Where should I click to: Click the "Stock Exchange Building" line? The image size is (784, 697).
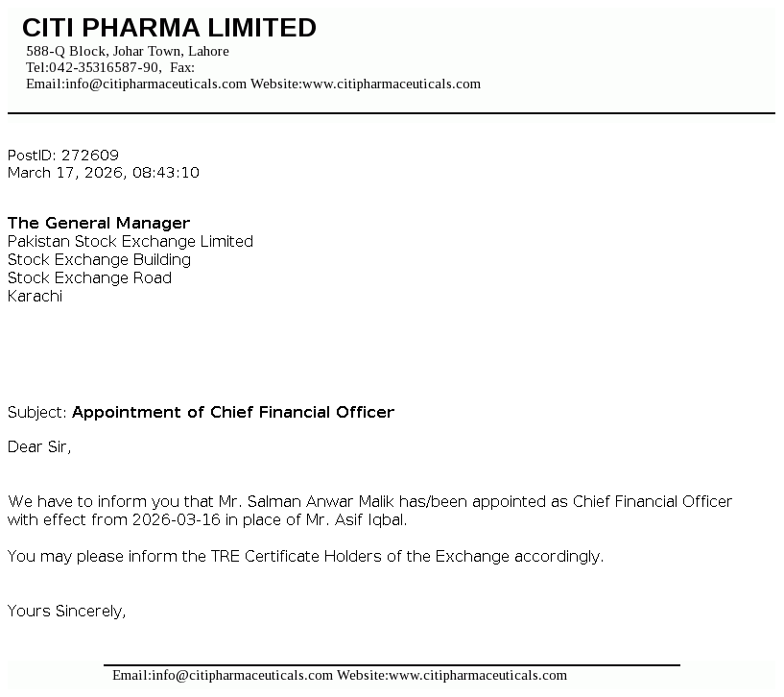pos(99,259)
